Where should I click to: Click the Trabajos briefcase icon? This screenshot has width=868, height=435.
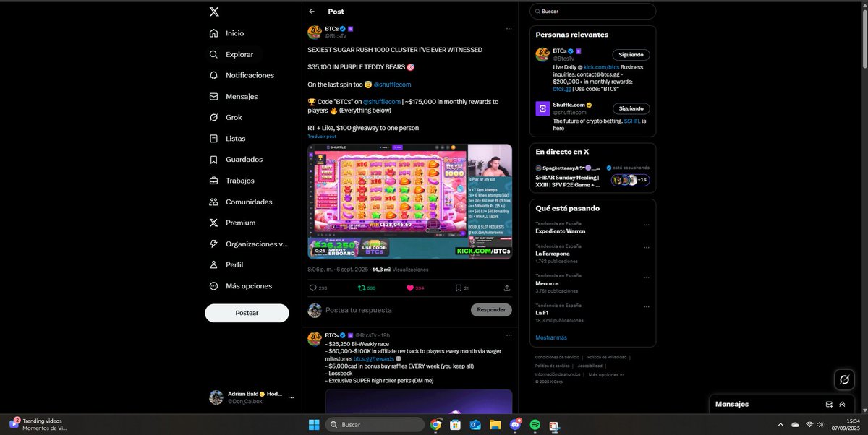click(x=213, y=181)
